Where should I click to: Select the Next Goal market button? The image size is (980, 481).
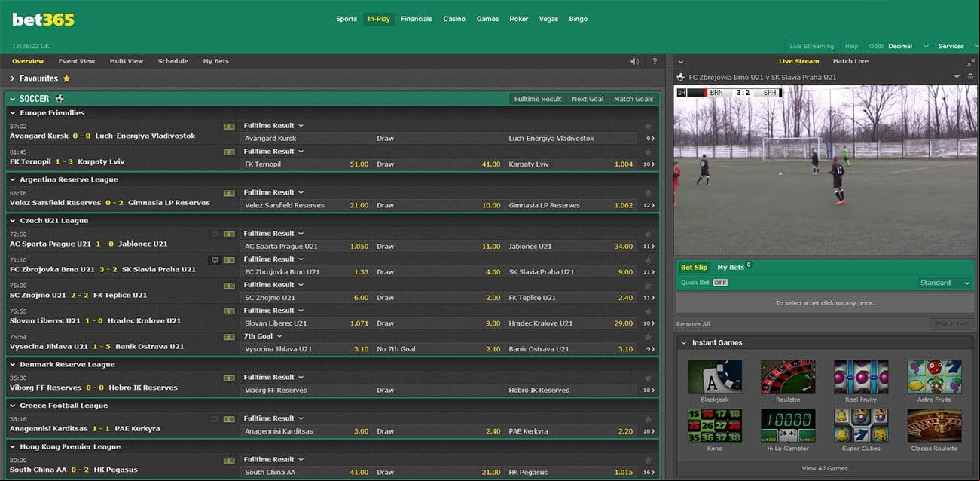(x=588, y=99)
